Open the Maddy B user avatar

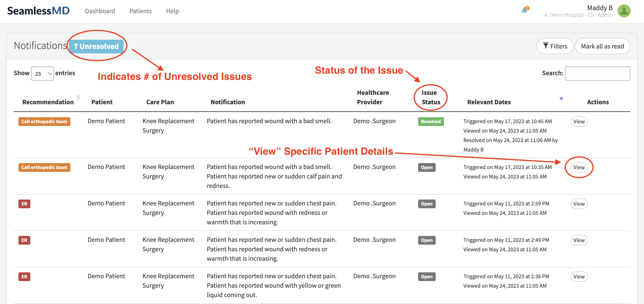624,11
